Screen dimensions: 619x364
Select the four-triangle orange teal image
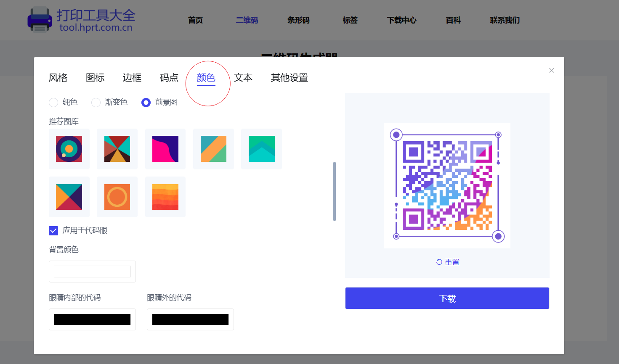point(69,197)
